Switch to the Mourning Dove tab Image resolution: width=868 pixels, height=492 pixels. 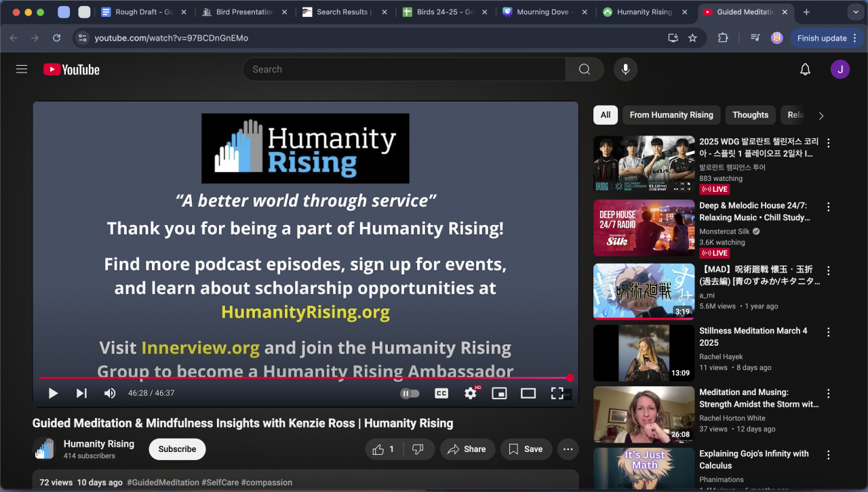(545, 12)
